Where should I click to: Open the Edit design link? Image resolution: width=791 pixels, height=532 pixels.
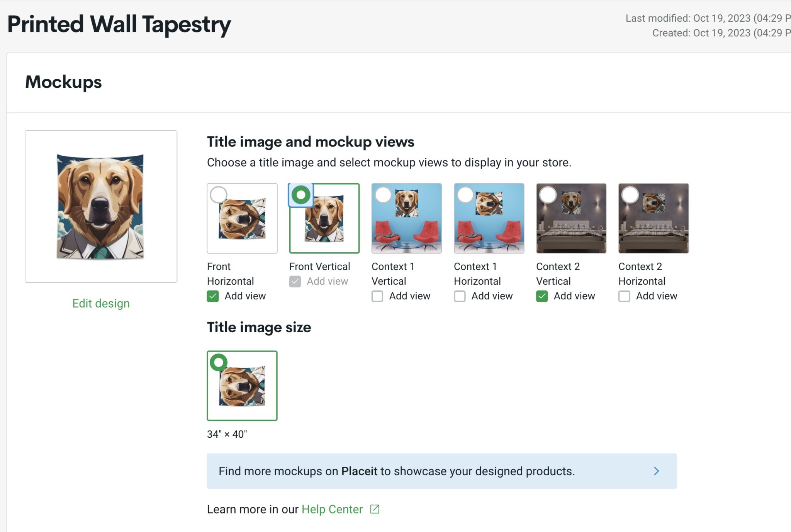101,303
